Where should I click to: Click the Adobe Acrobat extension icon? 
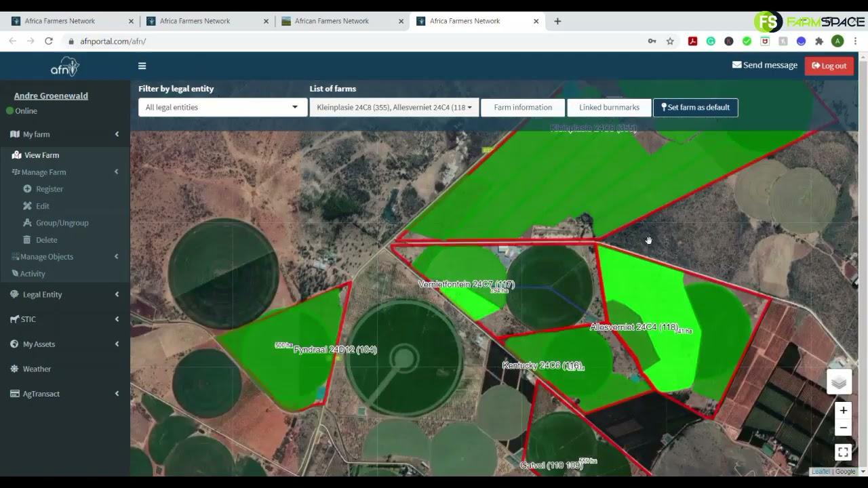click(x=692, y=41)
